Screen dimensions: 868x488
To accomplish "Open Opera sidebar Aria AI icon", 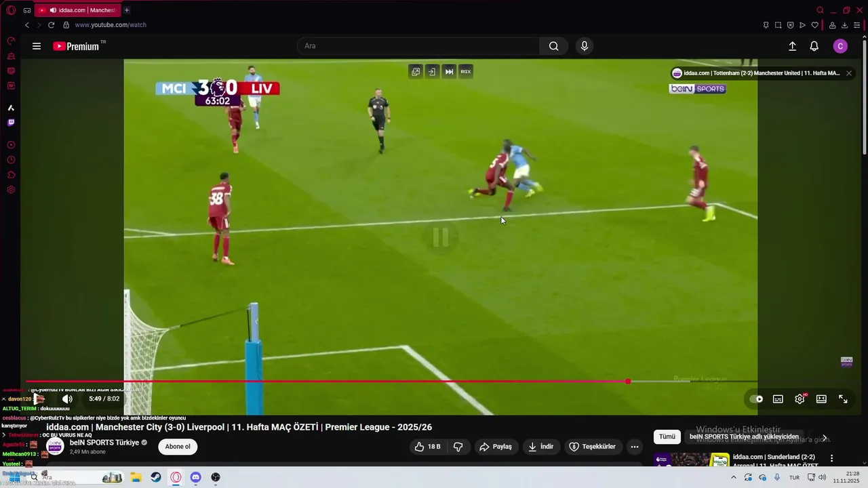I will click(x=11, y=108).
